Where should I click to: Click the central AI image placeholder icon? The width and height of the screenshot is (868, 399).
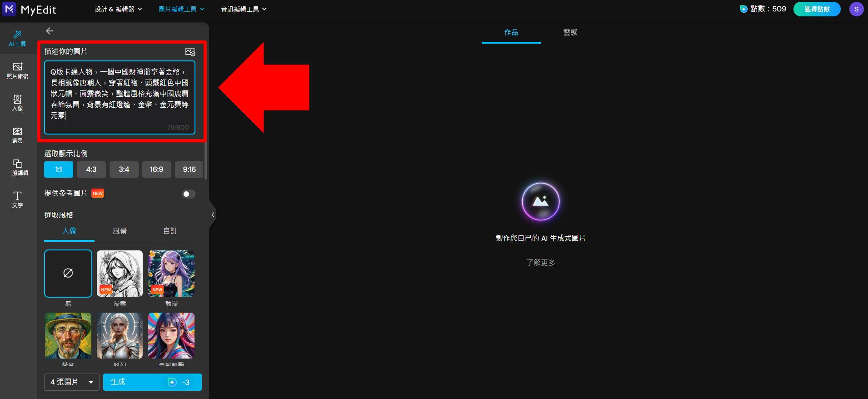tap(540, 201)
